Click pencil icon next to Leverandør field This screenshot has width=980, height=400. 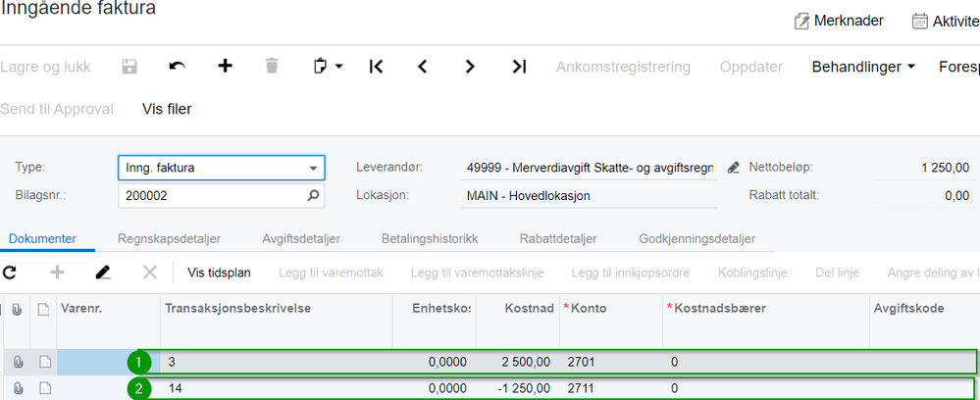tap(733, 168)
